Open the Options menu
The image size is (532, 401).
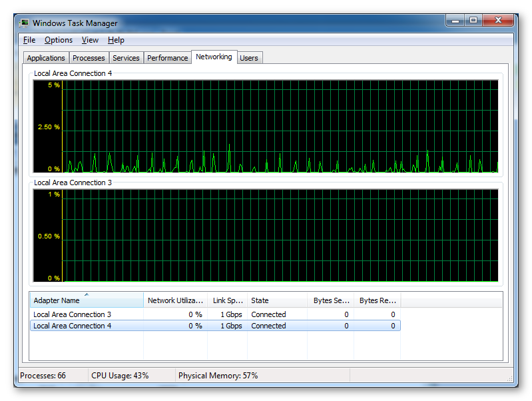coord(59,40)
